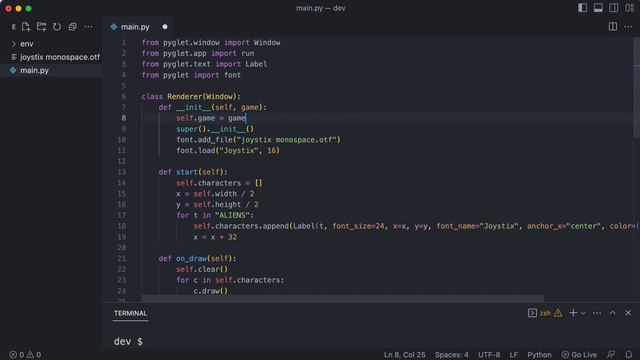Open notifications bell icon
This screenshot has width=640, height=360.
pyautogui.click(x=629, y=355)
